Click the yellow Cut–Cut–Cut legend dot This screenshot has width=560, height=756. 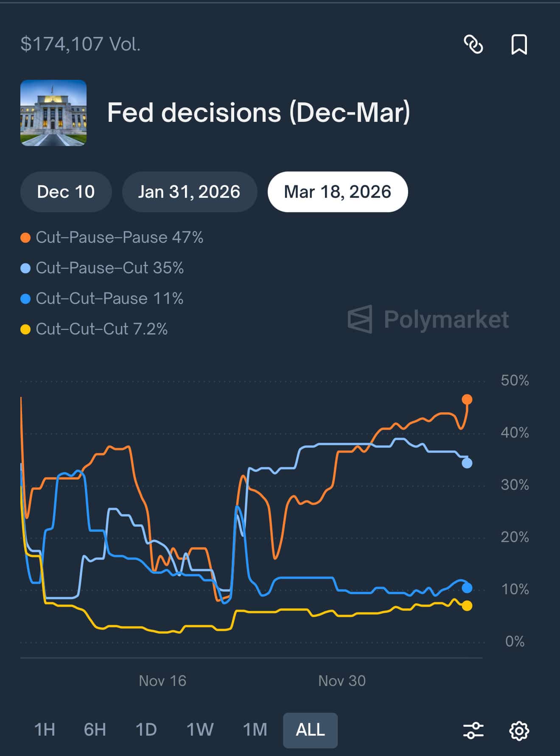pyautogui.click(x=25, y=329)
